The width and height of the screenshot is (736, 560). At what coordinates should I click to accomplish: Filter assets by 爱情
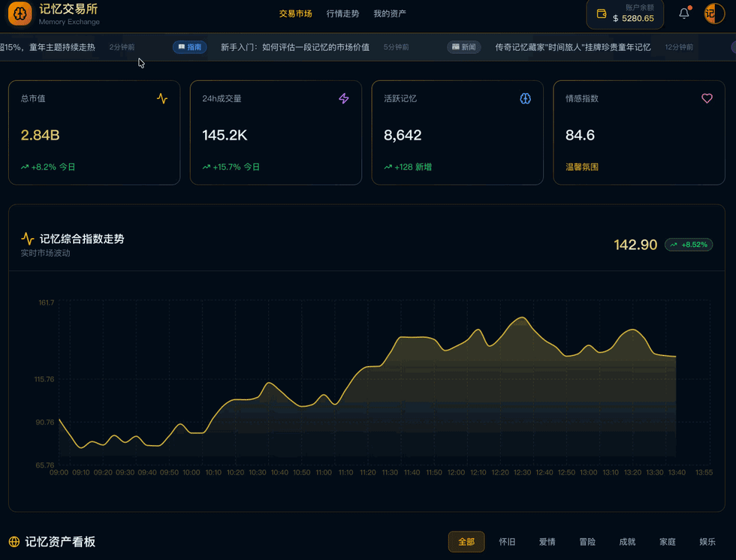[547, 542]
